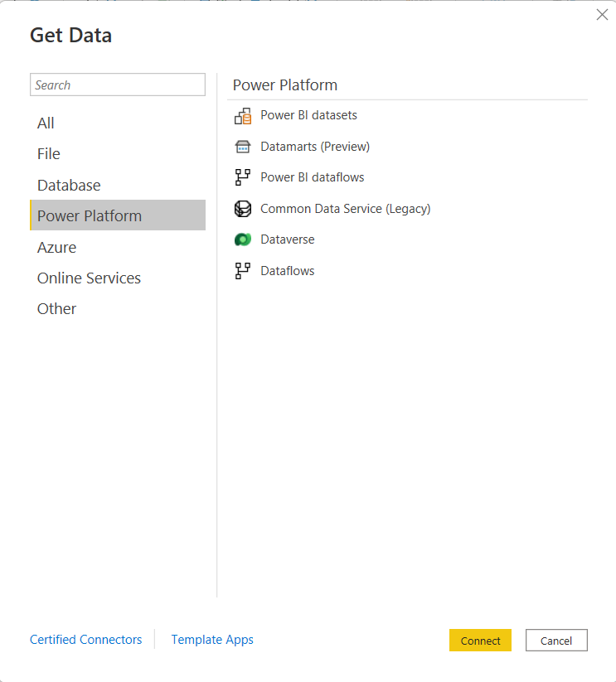Select the Power BI datasets connector
This screenshot has height=682, width=616.
click(308, 115)
